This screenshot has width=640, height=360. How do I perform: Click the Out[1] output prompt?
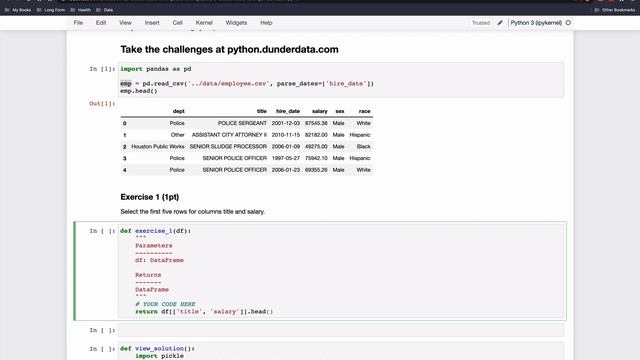tap(102, 104)
